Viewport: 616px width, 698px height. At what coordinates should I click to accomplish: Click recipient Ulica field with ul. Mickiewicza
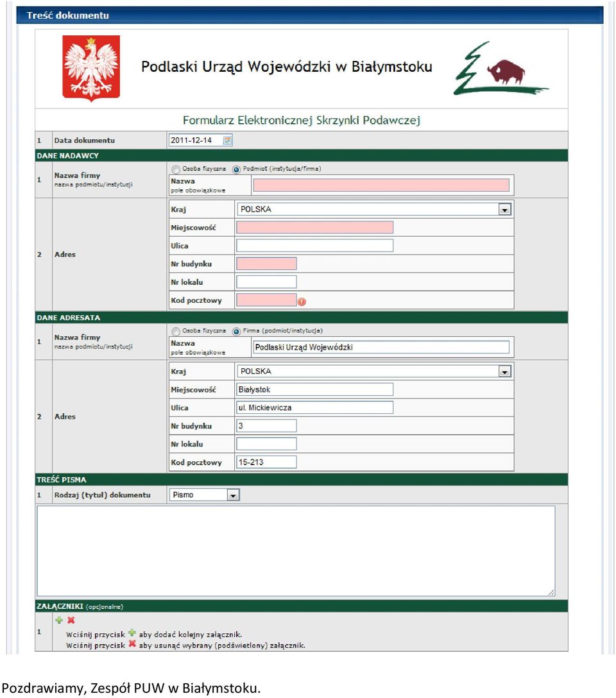pyautogui.click(x=314, y=407)
